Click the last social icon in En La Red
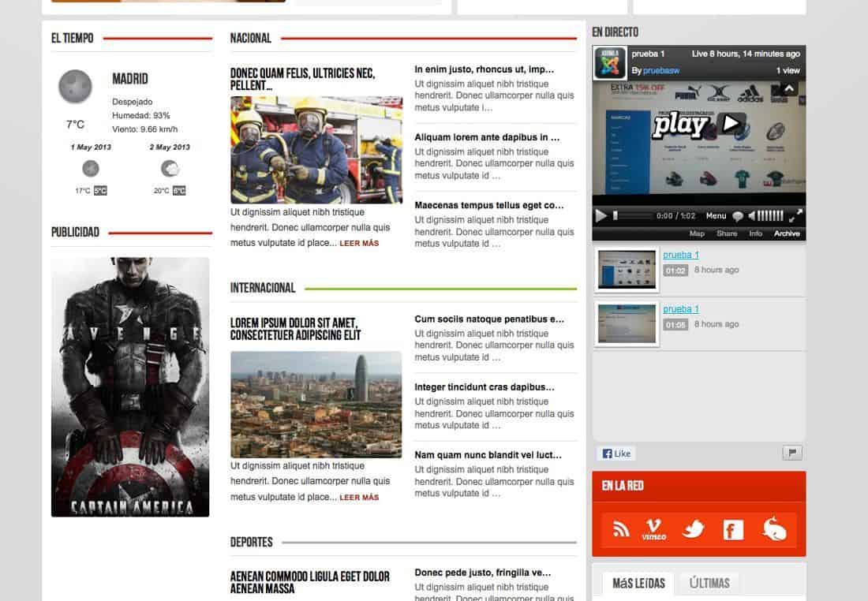Viewport: 868px width, 601px height. point(774,529)
